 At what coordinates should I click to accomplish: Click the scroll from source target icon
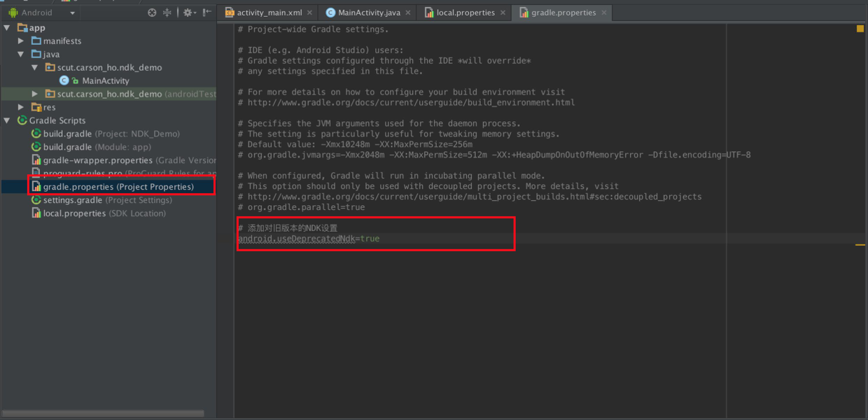click(x=152, y=13)
